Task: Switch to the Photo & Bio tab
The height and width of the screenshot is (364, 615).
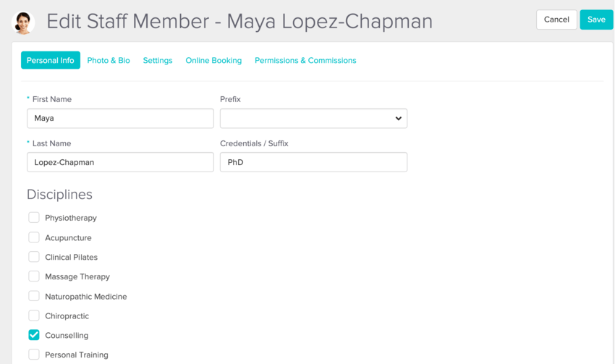Action: pyautogui.click(x=109, y=61)
